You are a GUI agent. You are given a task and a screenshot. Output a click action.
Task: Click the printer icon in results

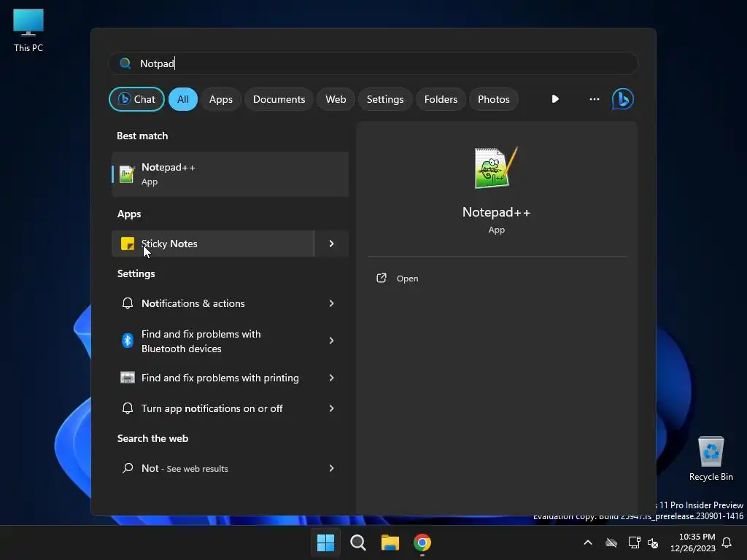[128, 378]
